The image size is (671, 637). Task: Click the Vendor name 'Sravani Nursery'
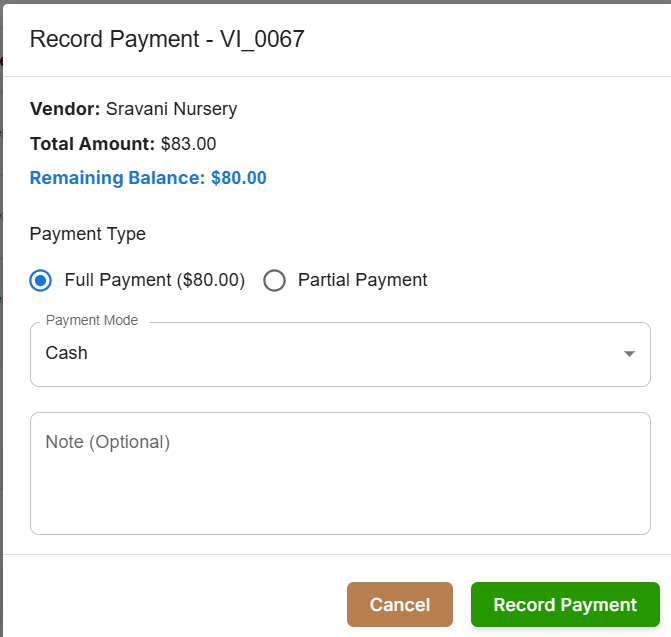click(171, 109)
